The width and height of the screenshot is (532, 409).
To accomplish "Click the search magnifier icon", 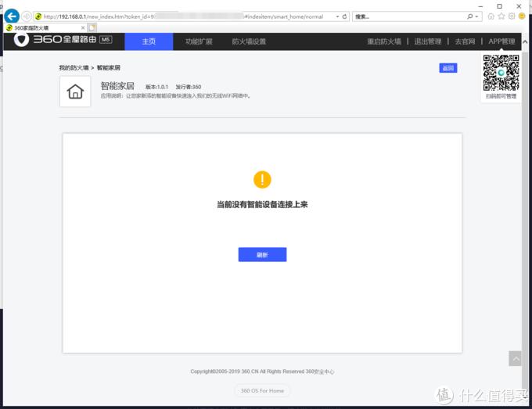I will point(470,16).
